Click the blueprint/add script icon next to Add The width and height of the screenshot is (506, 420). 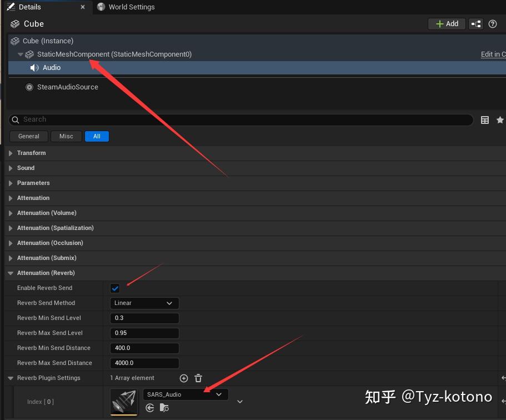pyautogui.click(x=476, y=24)
